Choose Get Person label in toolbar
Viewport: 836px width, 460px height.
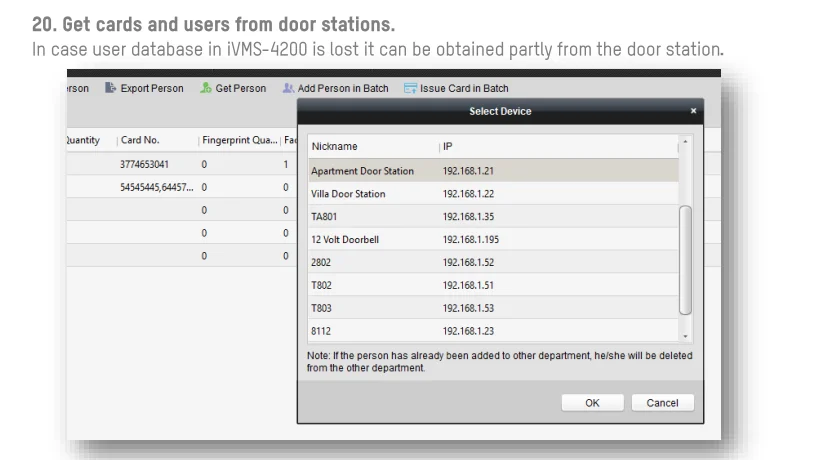click(240, 88)
